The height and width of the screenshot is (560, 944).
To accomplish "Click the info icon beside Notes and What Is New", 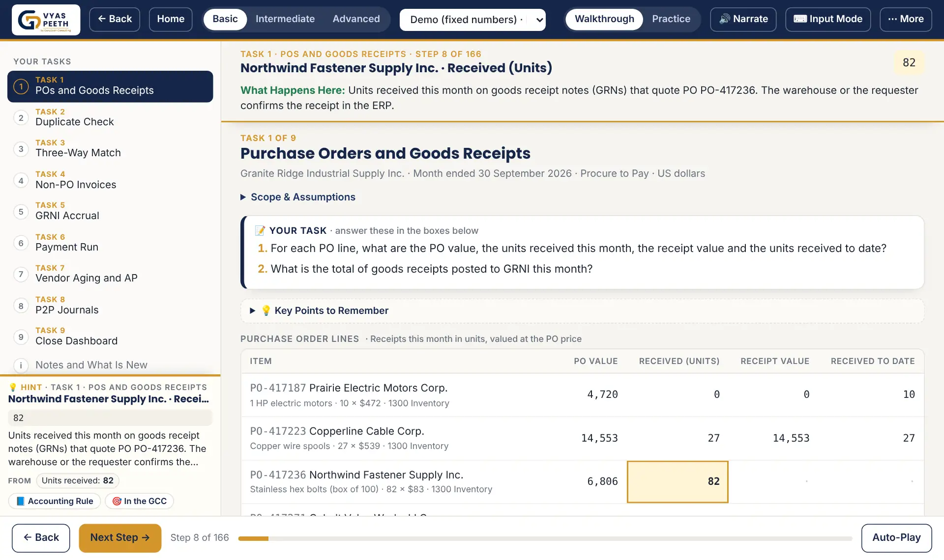I will (x=21, y=365).
